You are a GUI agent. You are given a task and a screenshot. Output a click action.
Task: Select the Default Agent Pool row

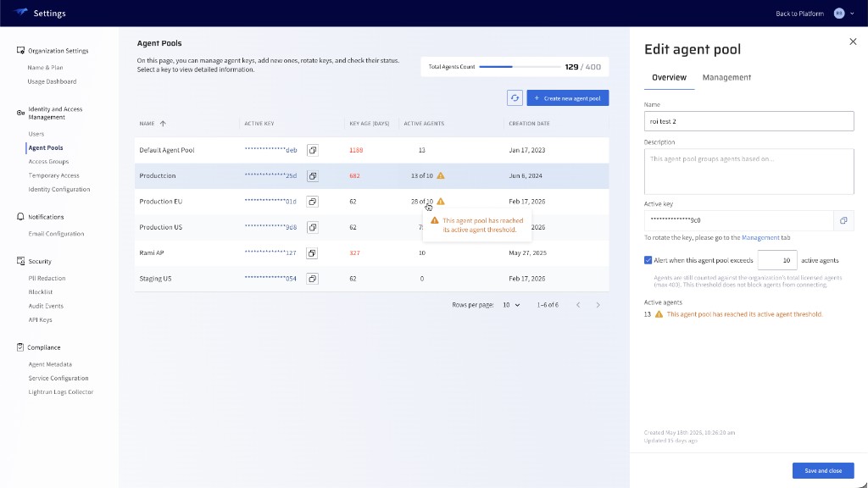(x=371, y=150)
